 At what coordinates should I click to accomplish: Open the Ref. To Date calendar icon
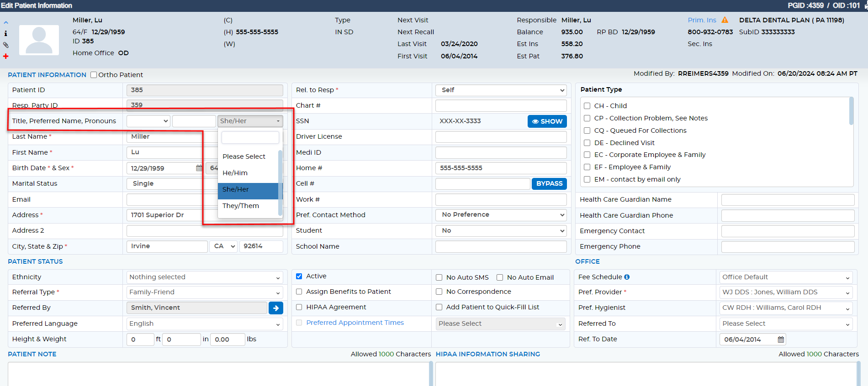pyautogui.click(x=781, y=339)
